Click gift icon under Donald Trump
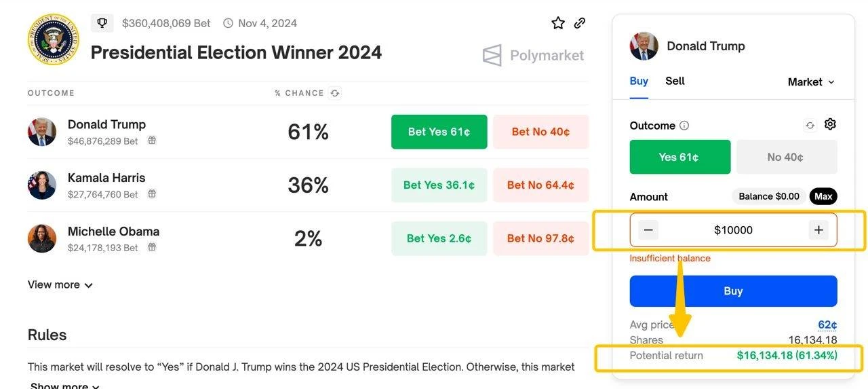The width and height of the screenshot is (868, 389). [x=152, y=141]
